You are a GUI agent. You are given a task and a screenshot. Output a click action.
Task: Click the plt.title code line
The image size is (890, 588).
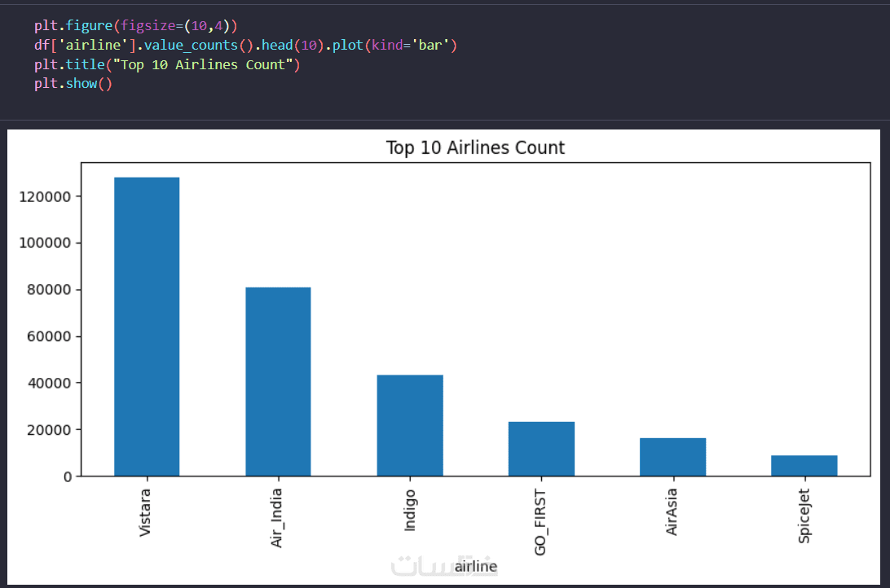point(167,64)
